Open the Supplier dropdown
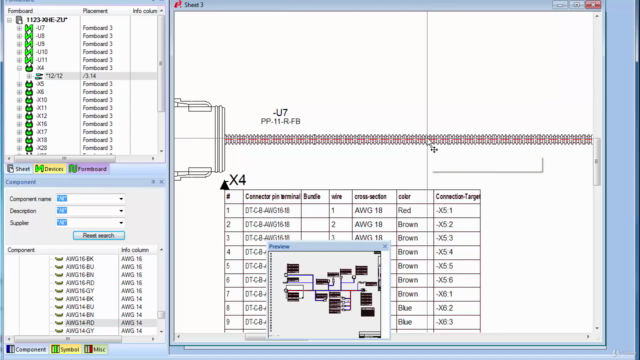The height and width of the screenshot is (360, 640). point(121,223)
